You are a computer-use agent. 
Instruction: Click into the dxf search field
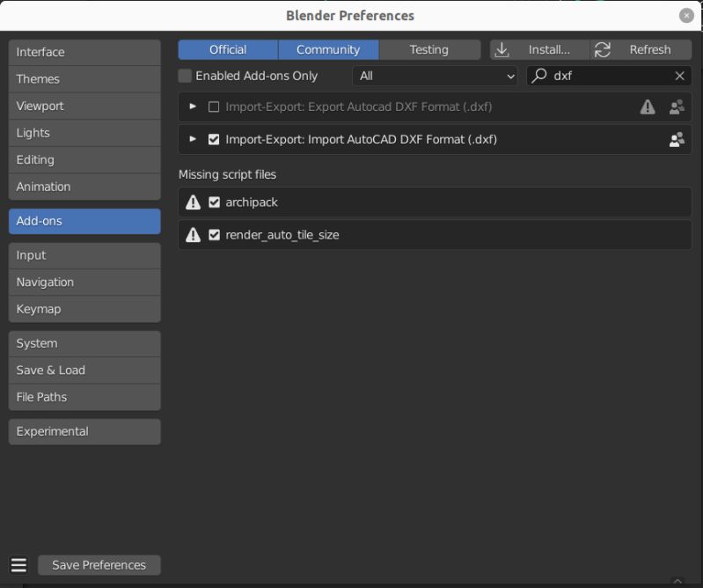point(609,76)
